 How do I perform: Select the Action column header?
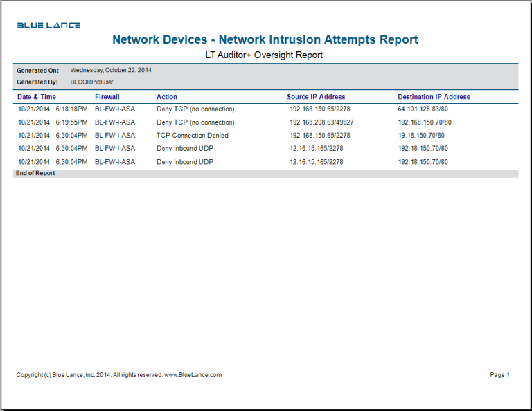167,97
